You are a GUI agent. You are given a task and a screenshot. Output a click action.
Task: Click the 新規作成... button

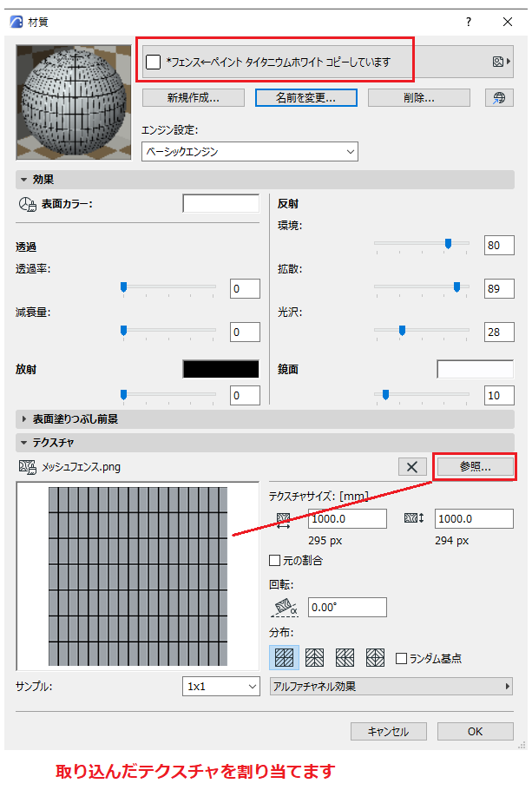coord(194,98)
